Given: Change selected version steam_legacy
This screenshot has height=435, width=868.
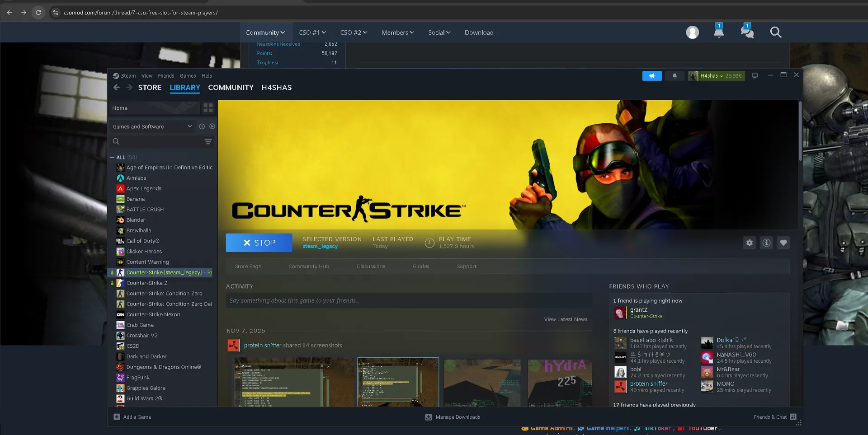Looking at the screenshot, I should pyautogui.click(x=320, y=247).
